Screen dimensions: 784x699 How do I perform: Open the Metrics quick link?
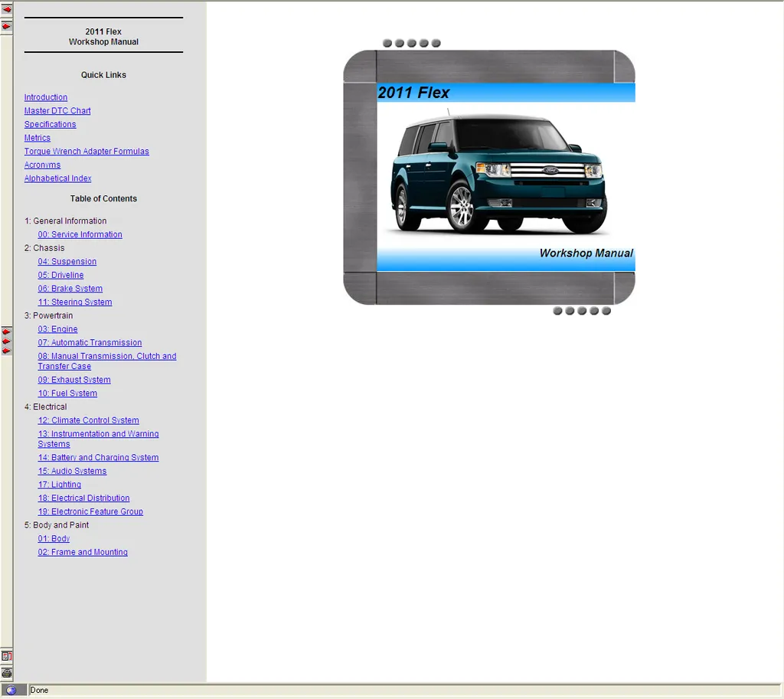[x=37, y=138]
